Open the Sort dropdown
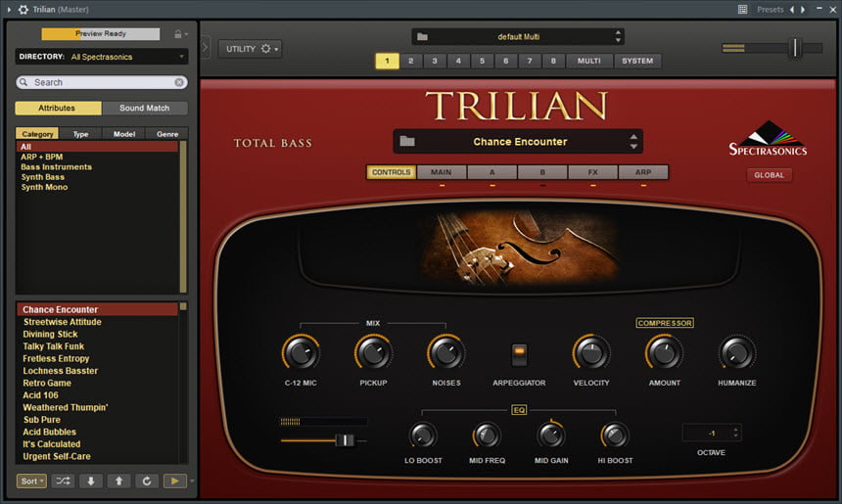The width and height of the screenshot is (842, 504). [x=31, y=481]
